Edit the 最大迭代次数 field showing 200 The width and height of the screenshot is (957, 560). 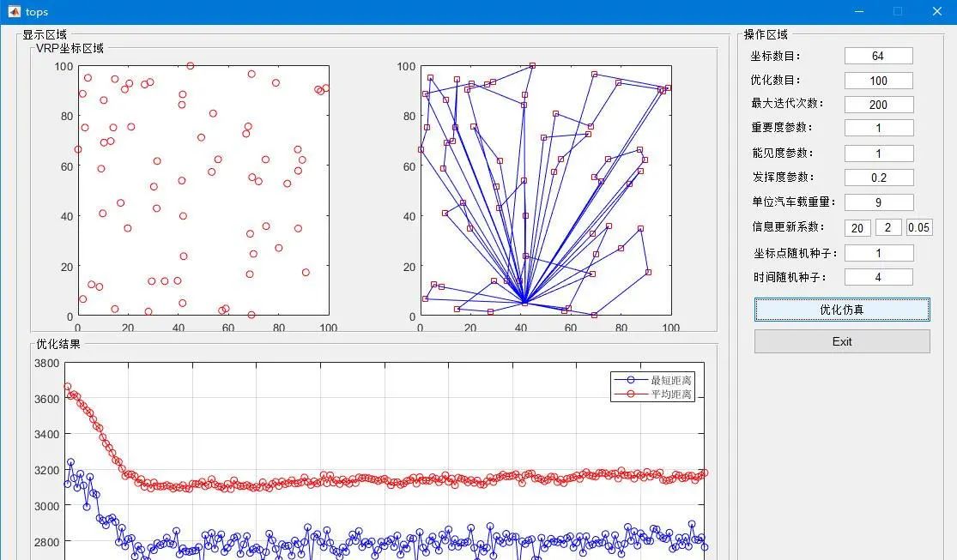coord(878,105)
